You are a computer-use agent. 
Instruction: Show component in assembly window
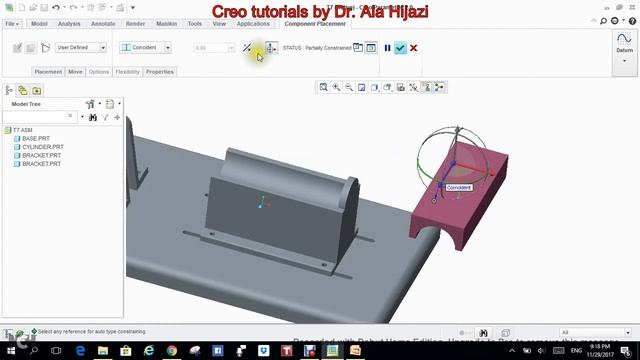pyautogui.click(x=371, y=48)
